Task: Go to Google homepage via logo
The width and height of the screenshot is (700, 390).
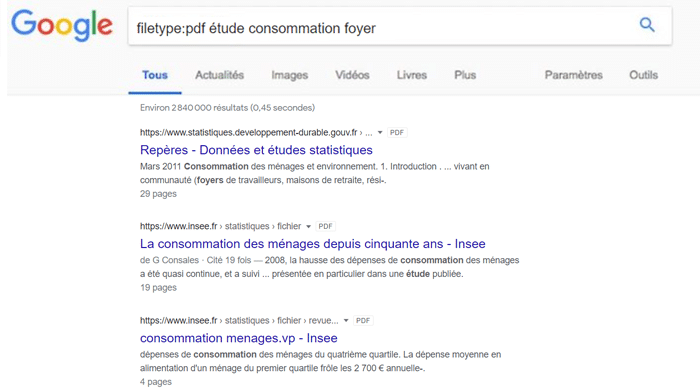Action: pyautogui.click(x=62, y=26)
